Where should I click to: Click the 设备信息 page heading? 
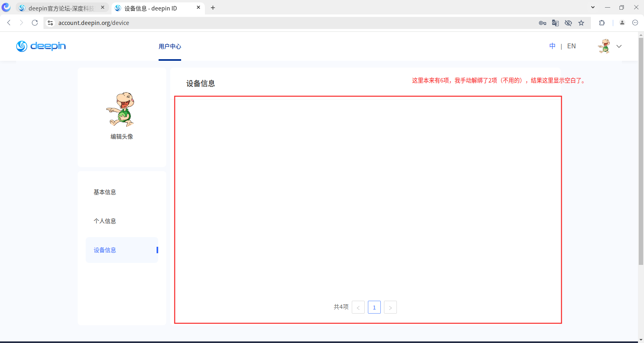(x=200, y=84)
